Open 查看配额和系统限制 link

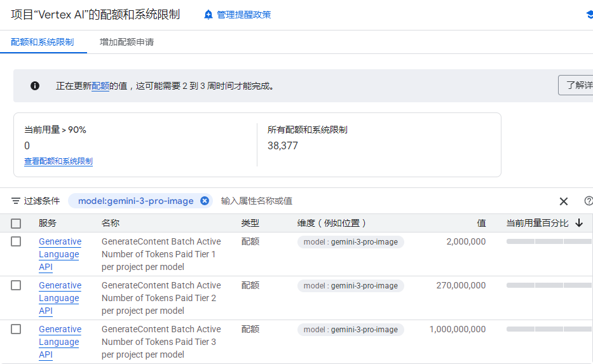(x=58, y=161)
